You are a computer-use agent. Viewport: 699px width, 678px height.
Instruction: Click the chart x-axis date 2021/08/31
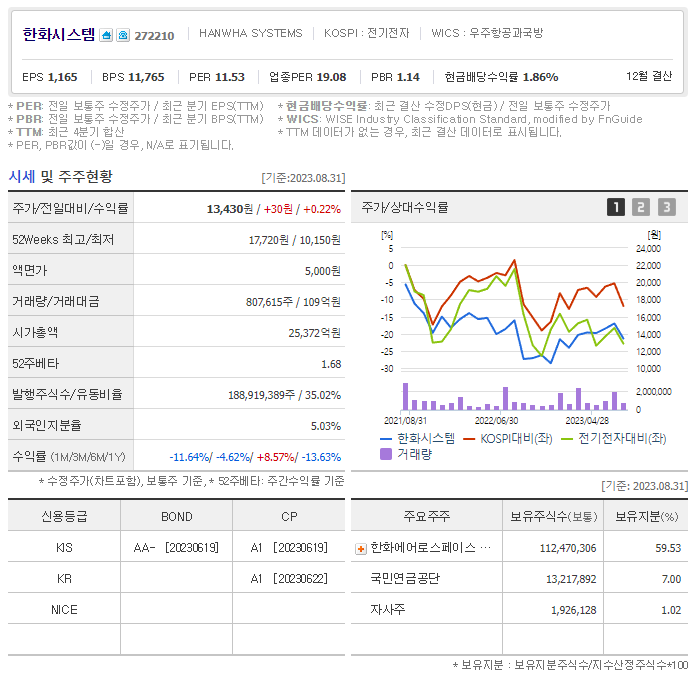click(405, 421)
